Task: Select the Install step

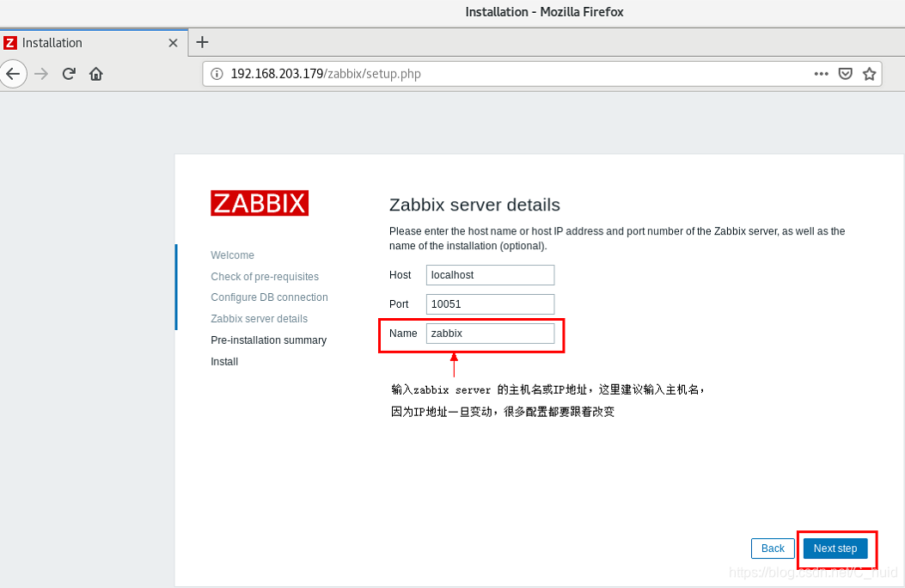Action: pos(224,361)
